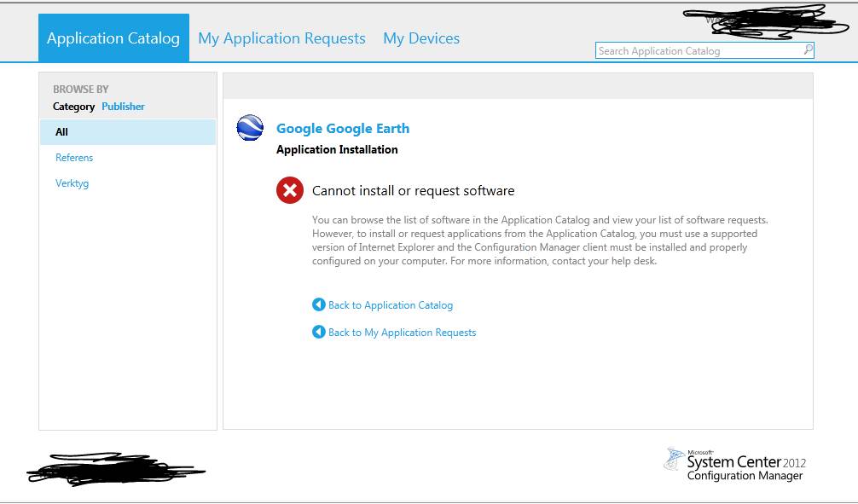This screenshot has width=858, height=504.
Task: Click the Google Earth application icon
Action: [x=250, y=128]
